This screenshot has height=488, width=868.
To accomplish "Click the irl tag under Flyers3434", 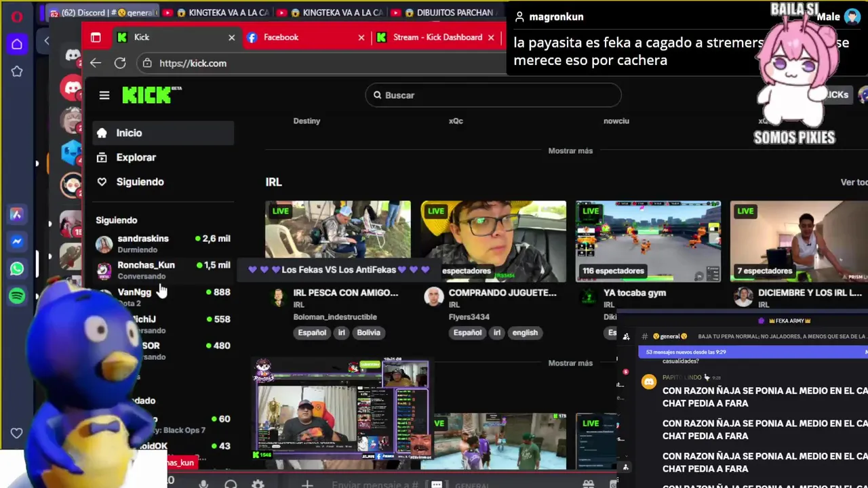I will 497,333.
